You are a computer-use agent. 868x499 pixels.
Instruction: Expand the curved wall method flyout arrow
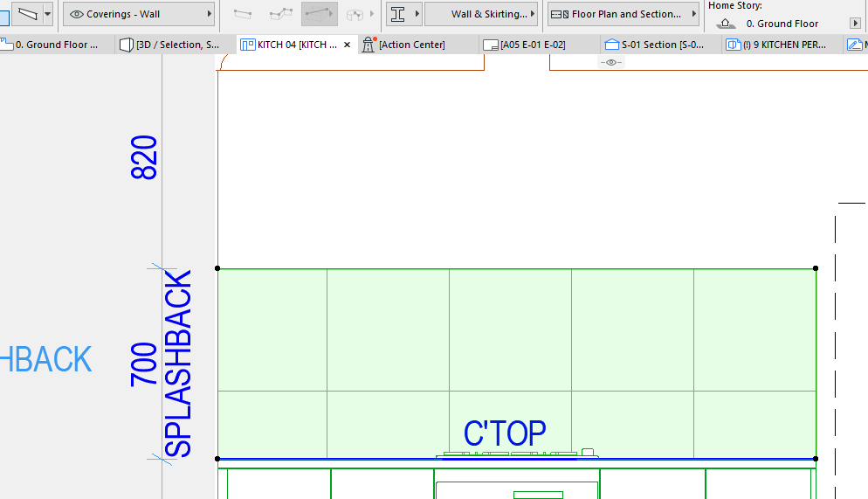(x=371, y=14)
